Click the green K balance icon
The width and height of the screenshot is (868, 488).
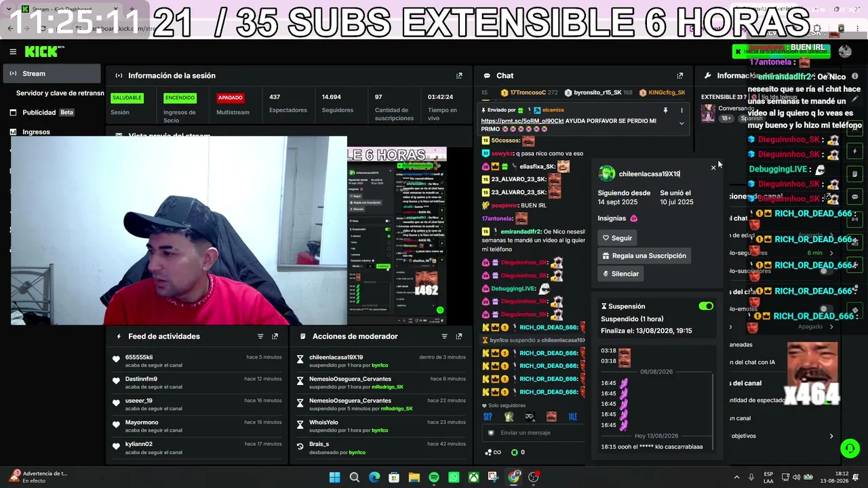pos(514,452)
